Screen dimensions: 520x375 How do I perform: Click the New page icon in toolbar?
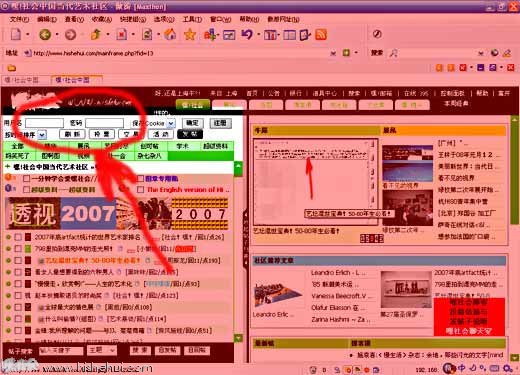(x=16, y=34)
